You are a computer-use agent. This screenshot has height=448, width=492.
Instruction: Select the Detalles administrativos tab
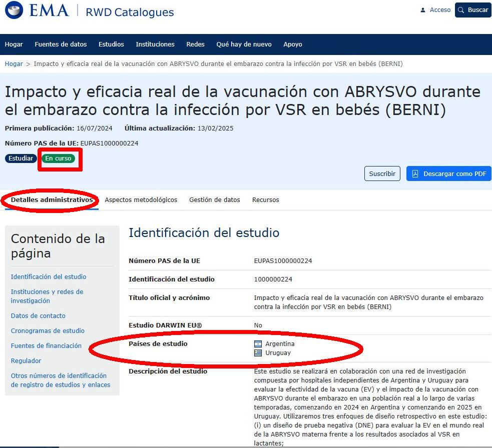(52, 199)
